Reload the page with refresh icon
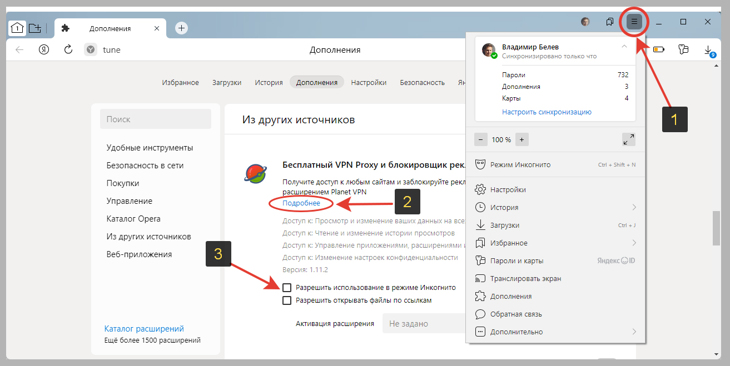730x366 pixels. click(68, 49)
